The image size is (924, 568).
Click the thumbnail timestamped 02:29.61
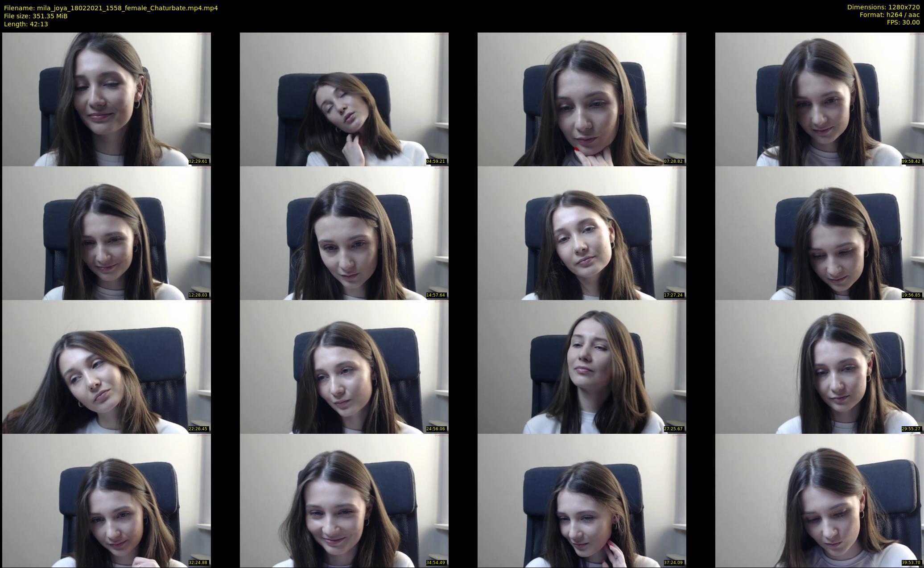click(106, 99)
